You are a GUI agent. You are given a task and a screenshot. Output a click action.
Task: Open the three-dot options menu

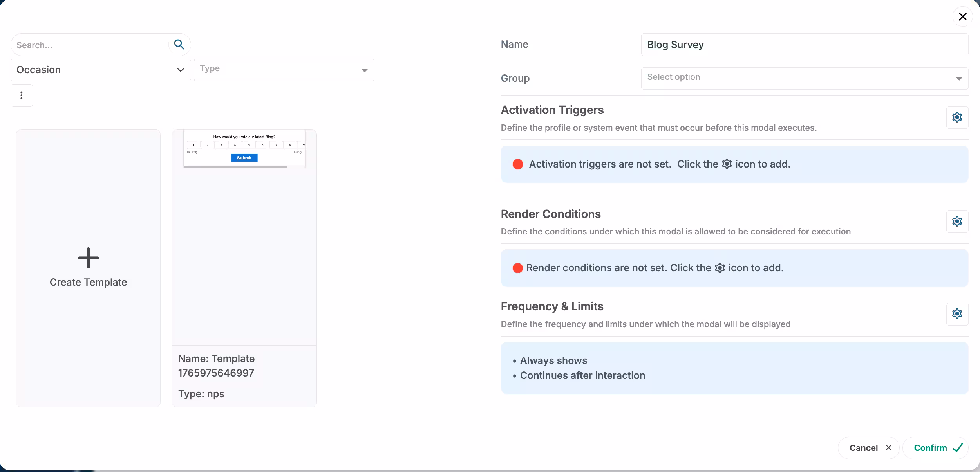pyautogui.click(x=22, y=95)
